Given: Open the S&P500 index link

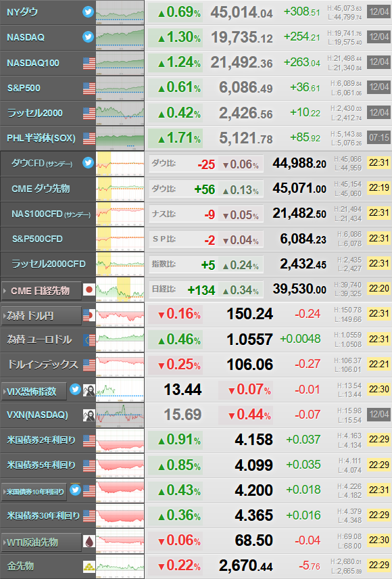Looking at the screenshot, I should coord(24,88).
